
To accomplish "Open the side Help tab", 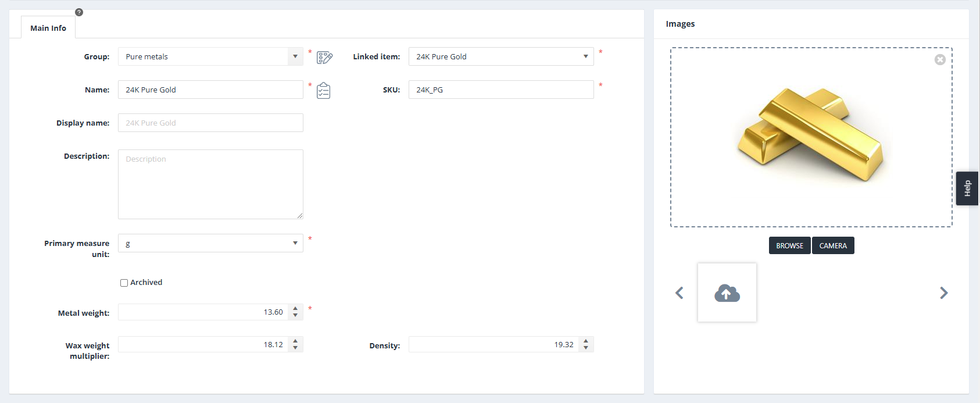I will 967,188.
